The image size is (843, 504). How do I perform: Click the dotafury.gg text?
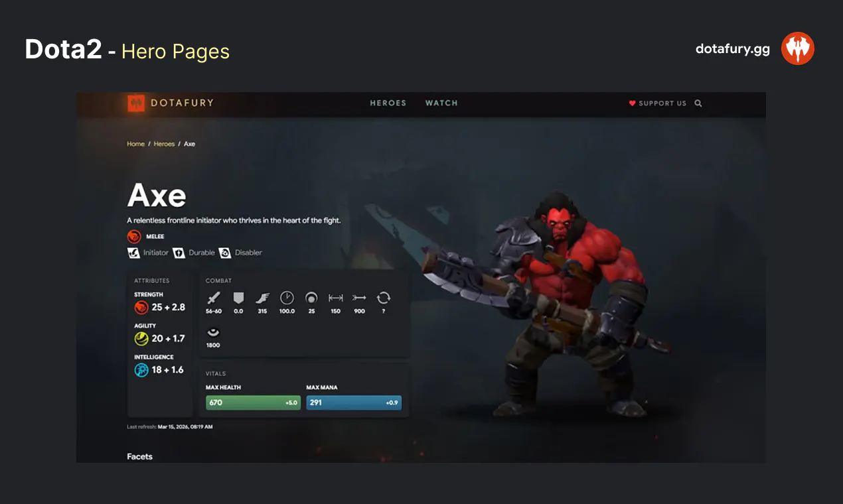[733, 48]
